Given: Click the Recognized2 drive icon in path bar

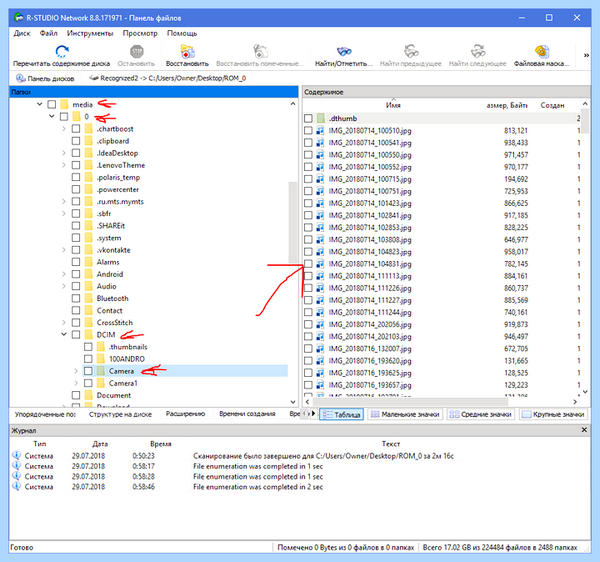Looking at the screenshot, I should coord(93,78).
